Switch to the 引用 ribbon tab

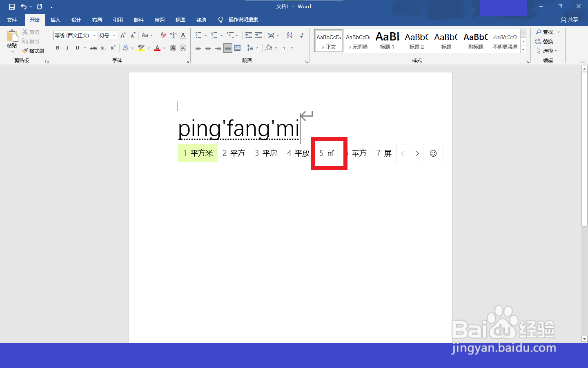118,20
